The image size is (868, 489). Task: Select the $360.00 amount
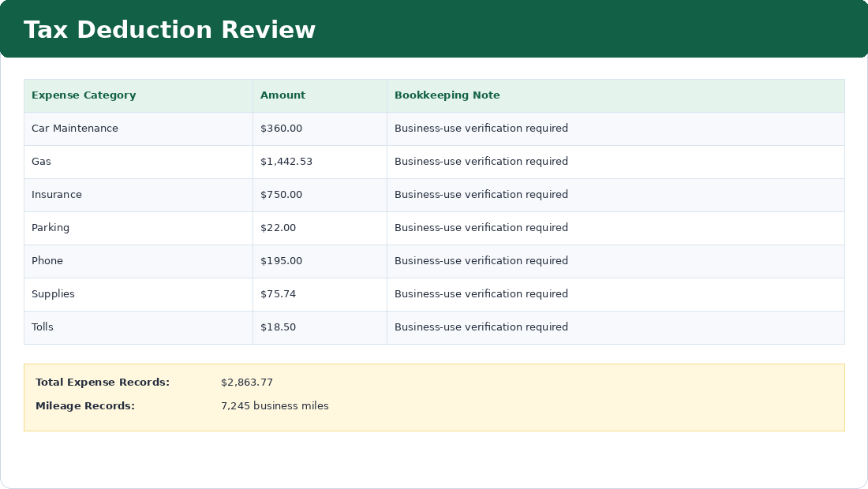(281, 129)
